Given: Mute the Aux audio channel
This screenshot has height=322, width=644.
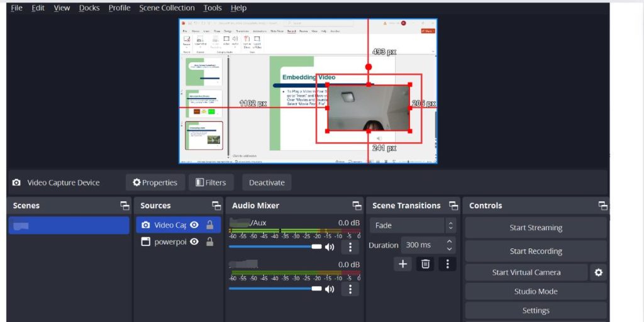Looking at the screenshot, I should point(330,247).
